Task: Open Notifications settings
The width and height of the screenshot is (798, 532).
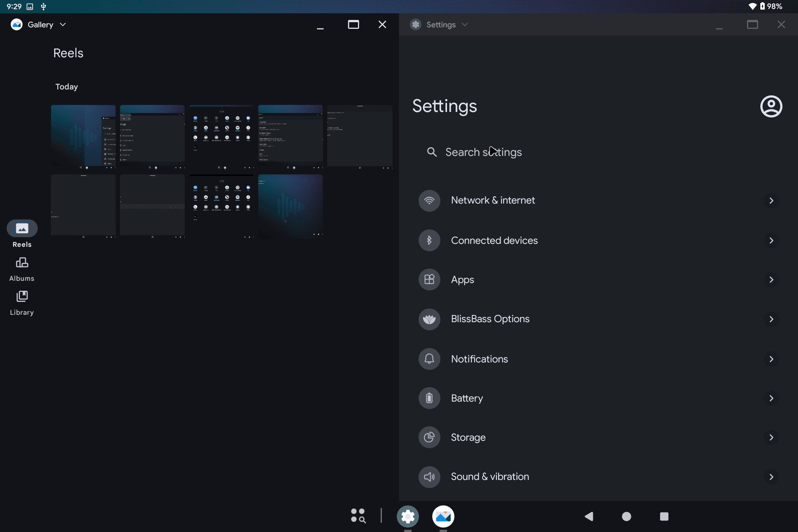Action: [x=479, y=359]
